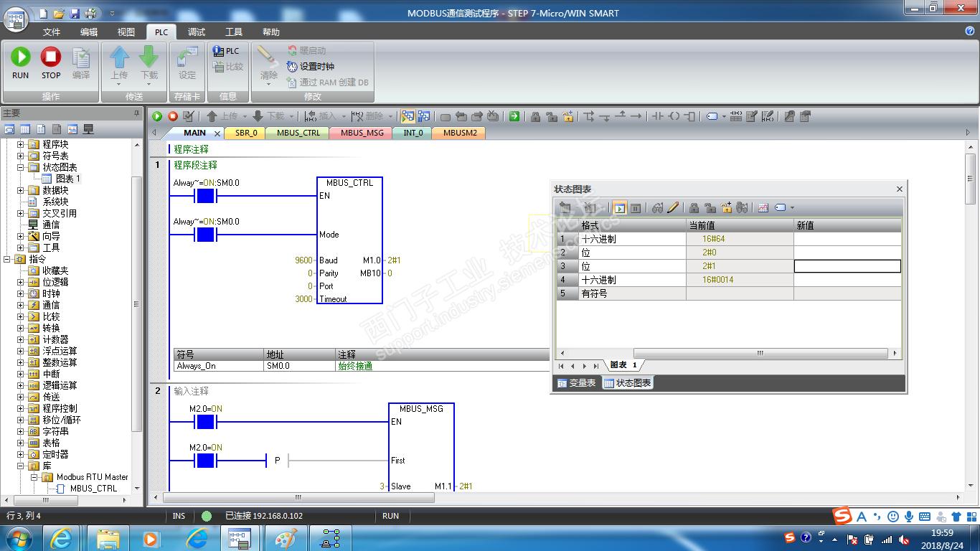Switch to the 变量表 bottom panel tab
The width and height of the screenshot is (980, 551).
[577, 383]
